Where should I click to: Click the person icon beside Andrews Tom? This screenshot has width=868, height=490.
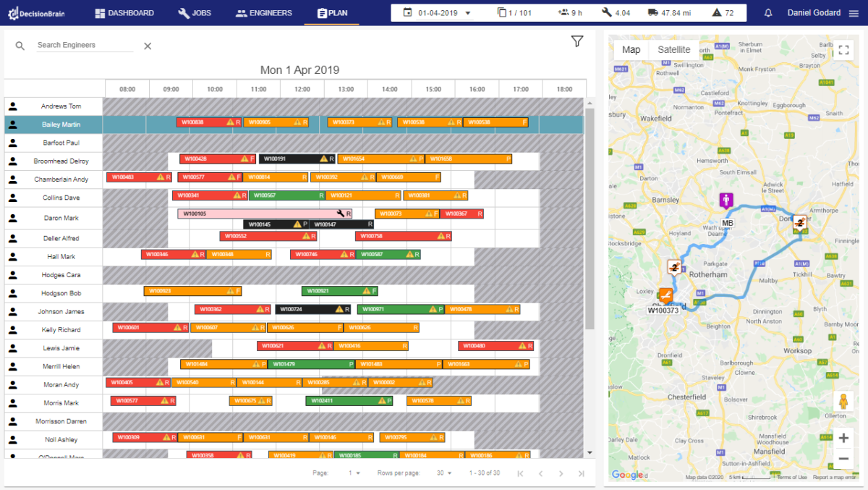pos(12,106)
